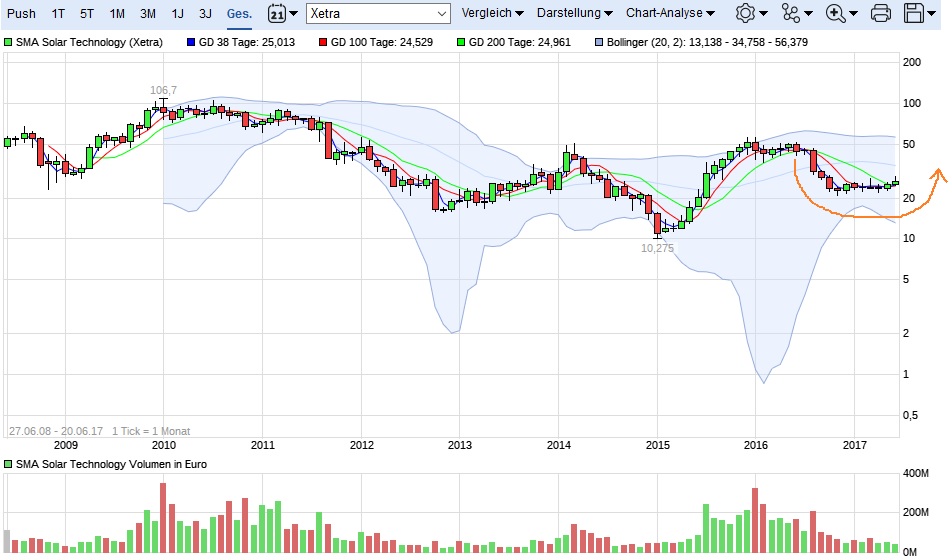Expand the share icon dropdown arrow
The height and width of the screenshot is (560, 952).
point(808,13)
